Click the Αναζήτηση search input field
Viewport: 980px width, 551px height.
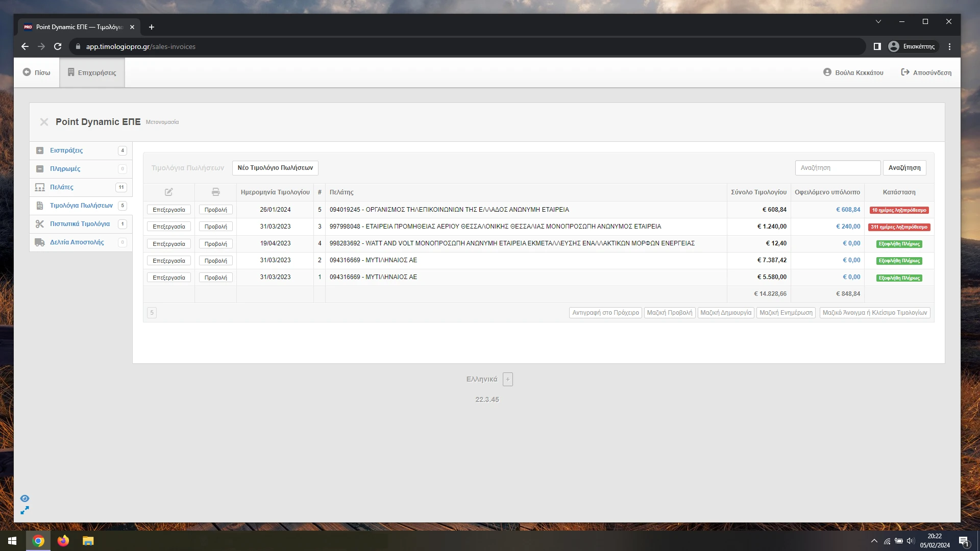838,168
